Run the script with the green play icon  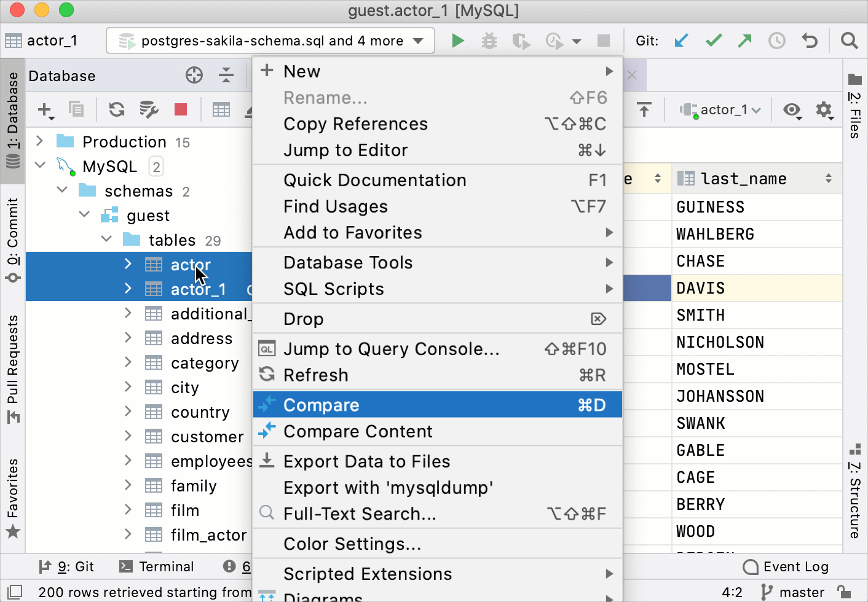pyautogui.click(x=457, y=41)
